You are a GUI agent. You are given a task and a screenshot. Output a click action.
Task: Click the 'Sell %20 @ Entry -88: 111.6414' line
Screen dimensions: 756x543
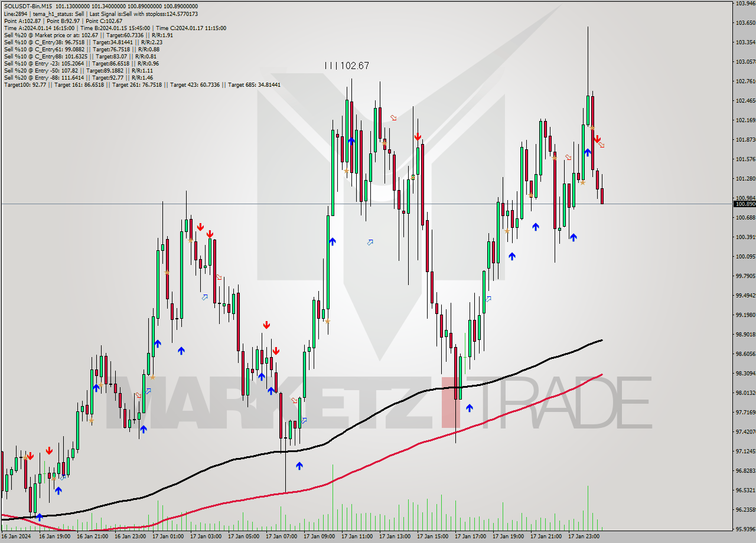click(x=78, y=77)
